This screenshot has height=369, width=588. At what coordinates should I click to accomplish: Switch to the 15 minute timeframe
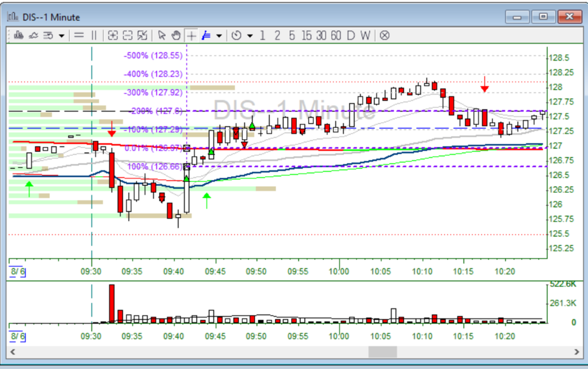click(x=306, y=35)
